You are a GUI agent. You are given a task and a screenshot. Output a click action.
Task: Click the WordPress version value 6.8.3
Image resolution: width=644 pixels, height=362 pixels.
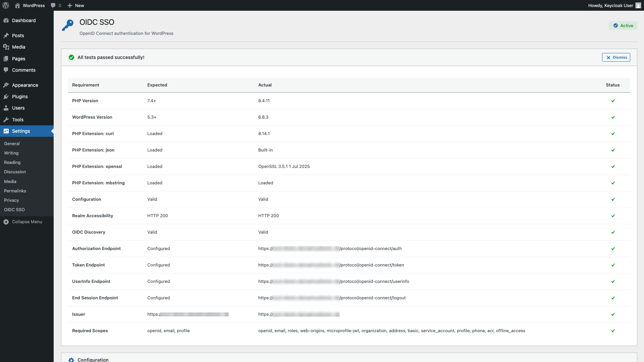263,117
